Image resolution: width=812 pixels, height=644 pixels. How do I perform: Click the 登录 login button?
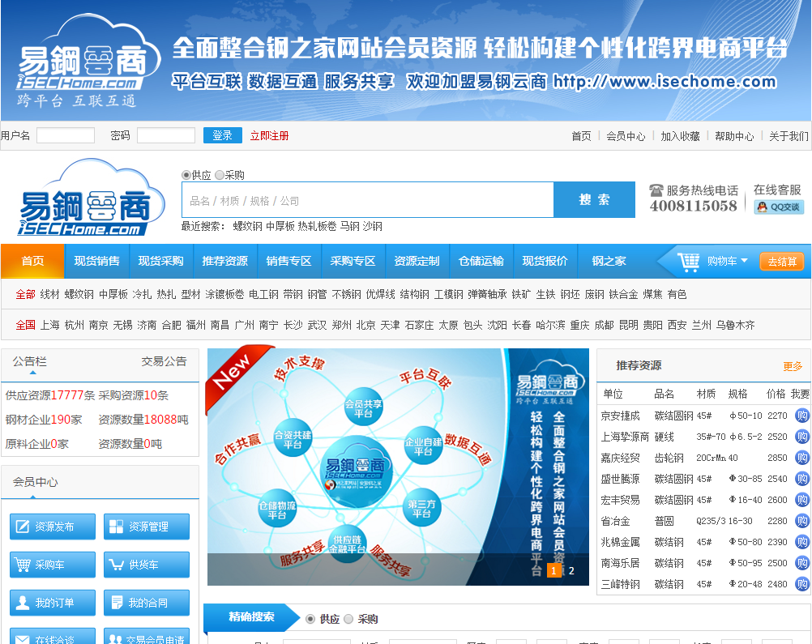(223, 135)
